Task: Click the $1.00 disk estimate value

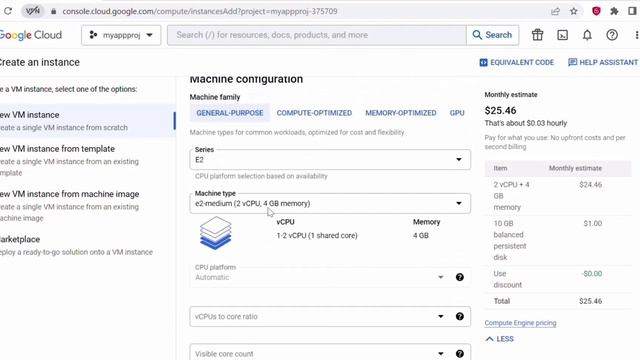Action: (593, 224)
